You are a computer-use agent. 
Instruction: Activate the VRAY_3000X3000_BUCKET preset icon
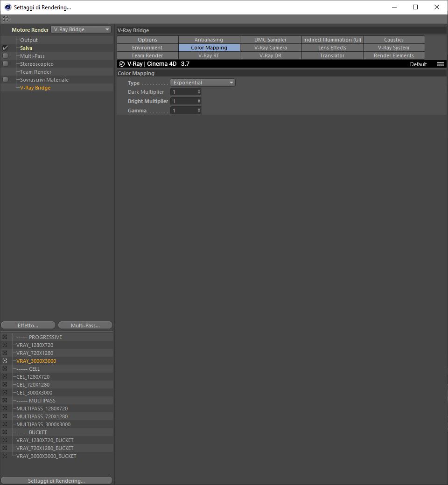[x=5, y=456]
